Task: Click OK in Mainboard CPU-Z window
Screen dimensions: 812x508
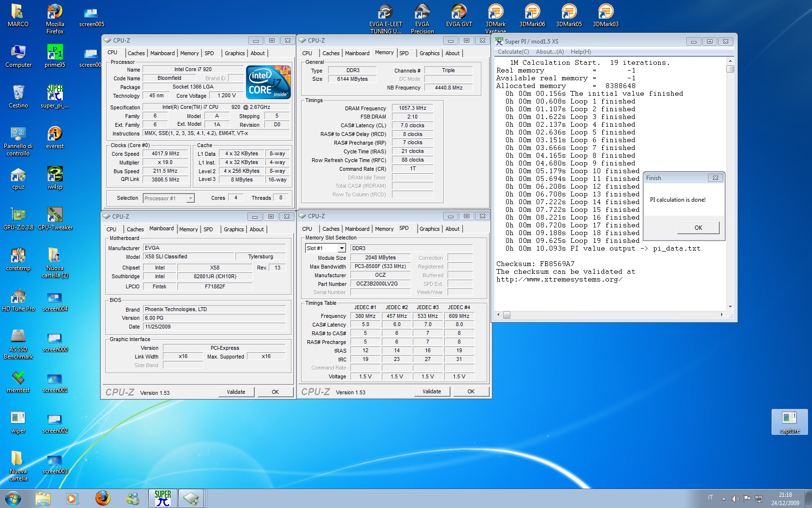Action: pos(275,392)
